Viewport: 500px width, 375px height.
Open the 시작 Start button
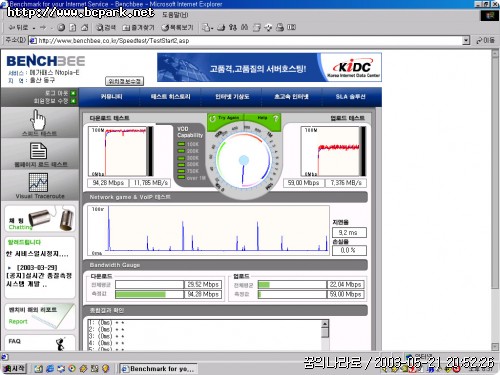coord(14,369)
